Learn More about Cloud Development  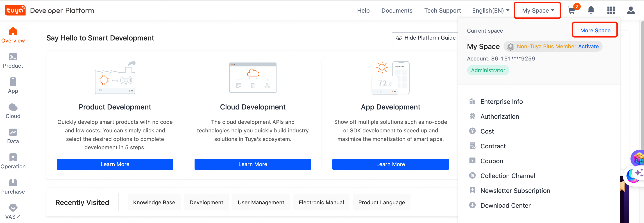253,164
